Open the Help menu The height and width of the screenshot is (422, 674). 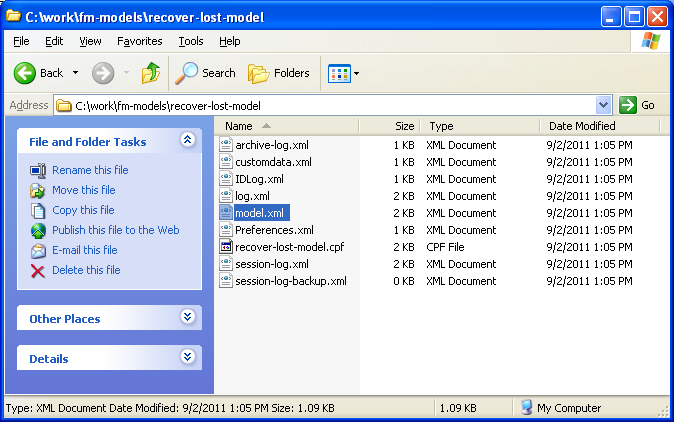pyautogui.click(x=230, y=41)
